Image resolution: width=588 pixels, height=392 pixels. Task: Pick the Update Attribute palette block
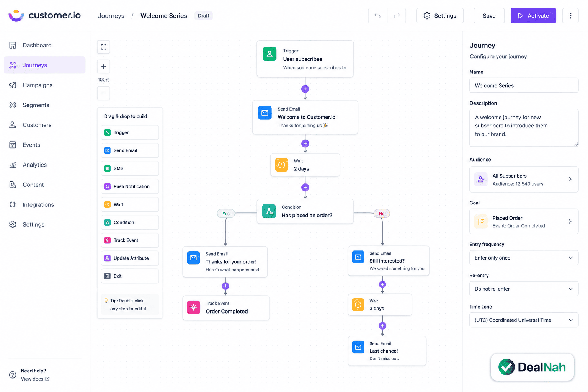coord(130,258)
